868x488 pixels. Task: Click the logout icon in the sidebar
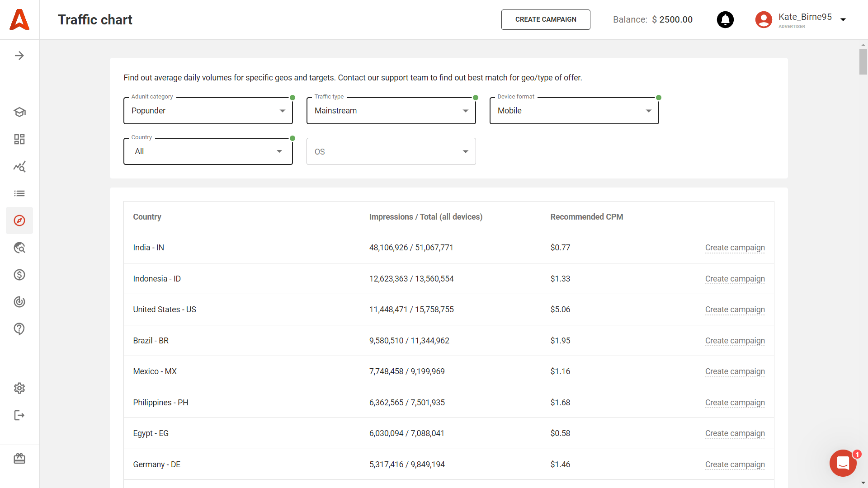click(19, 415)
